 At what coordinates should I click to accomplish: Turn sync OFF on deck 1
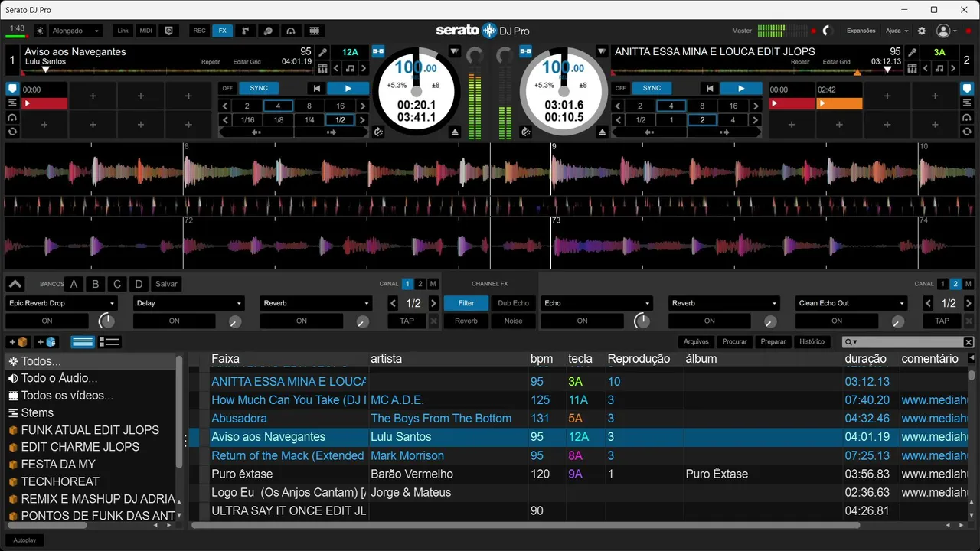pyautogui.click(x=228, y=88)
